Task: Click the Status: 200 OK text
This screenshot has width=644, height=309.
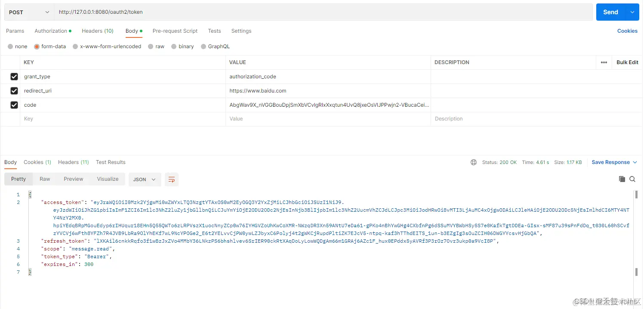Action: click(x=499, y=162)
